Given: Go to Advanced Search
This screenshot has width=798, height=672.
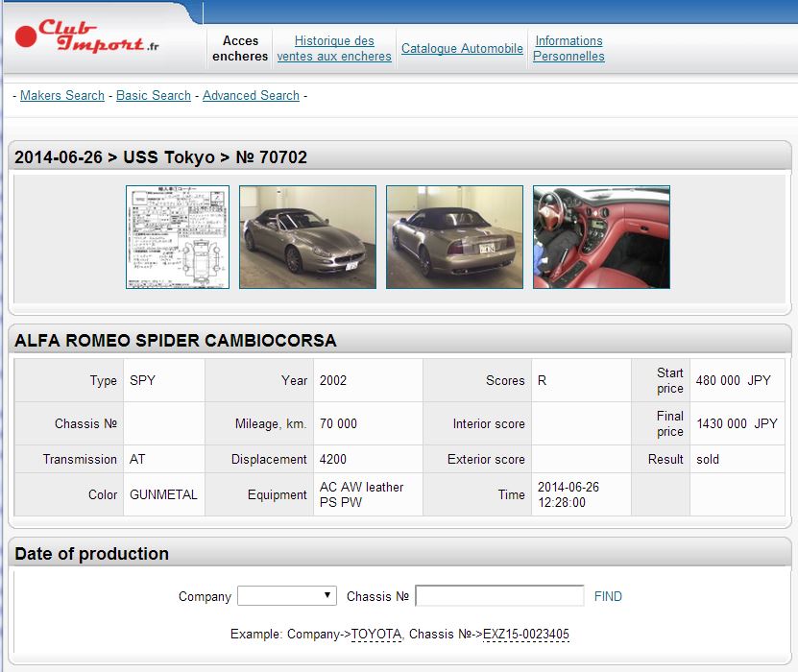Looking at the screenshot, I should tap(251, 95).
